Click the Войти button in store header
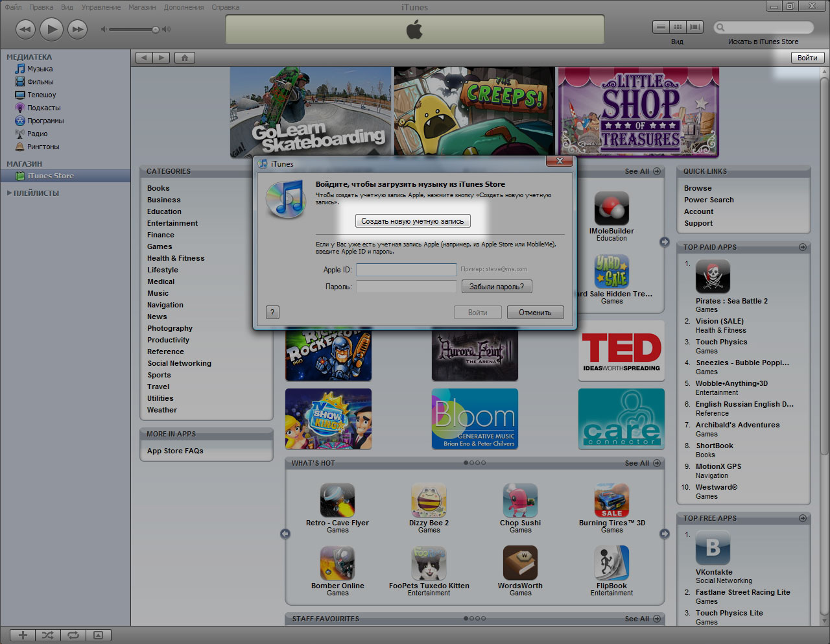Screen dimensions: 830x644 807,58
